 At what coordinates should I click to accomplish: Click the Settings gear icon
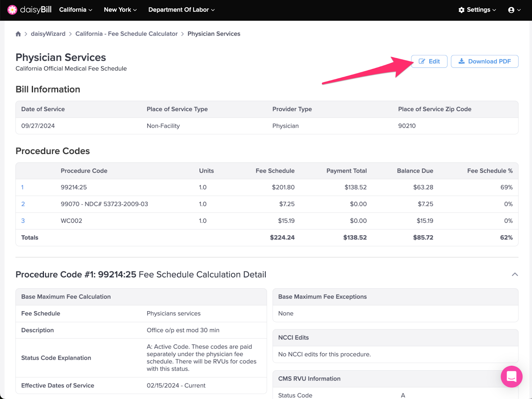tap(461, 10)
